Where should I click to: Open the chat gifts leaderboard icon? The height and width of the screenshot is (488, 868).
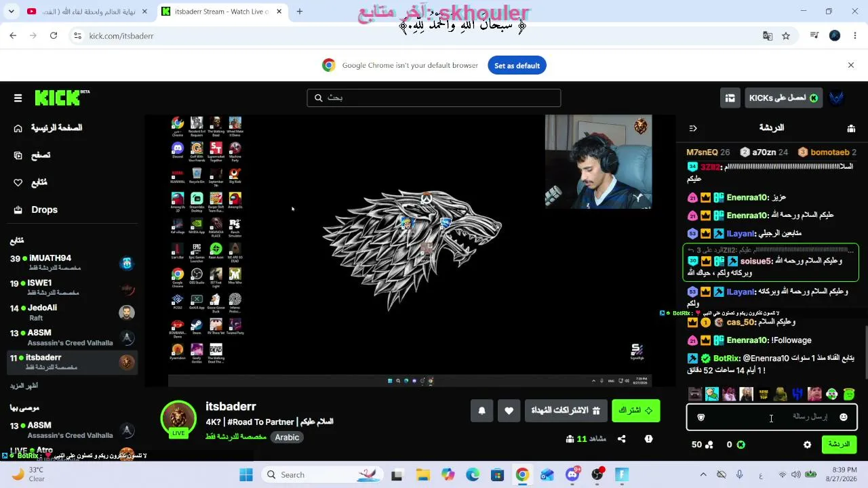(x=851, y=128)
